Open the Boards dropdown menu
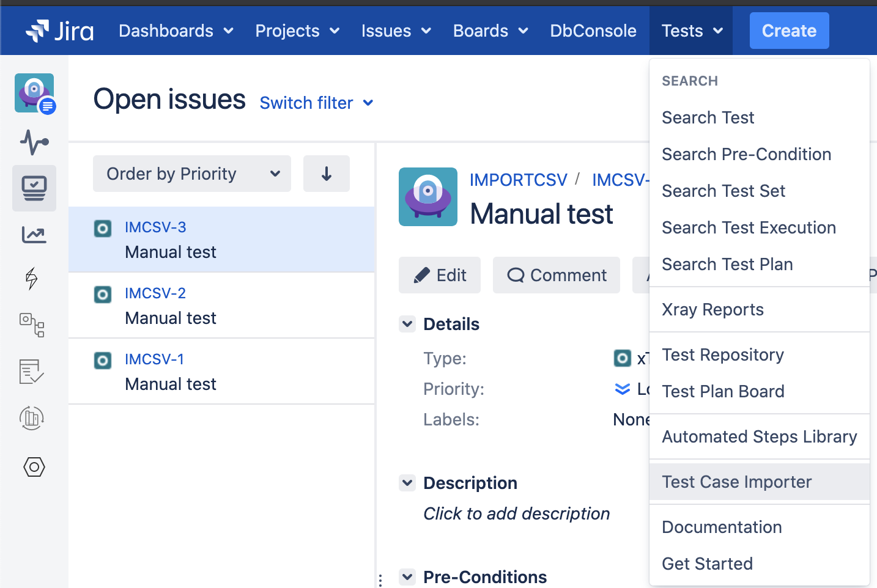The width and height of the screenshot is (877, 588). click(x=490, y=31)
